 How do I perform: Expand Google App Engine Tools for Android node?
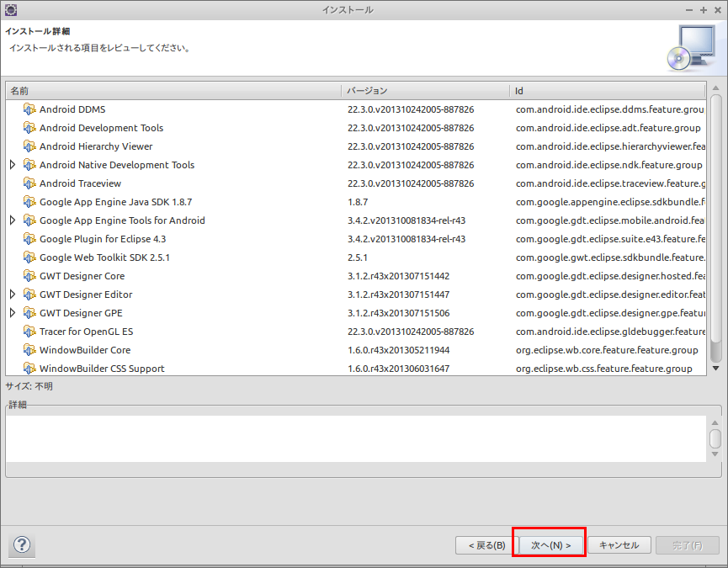13,220
